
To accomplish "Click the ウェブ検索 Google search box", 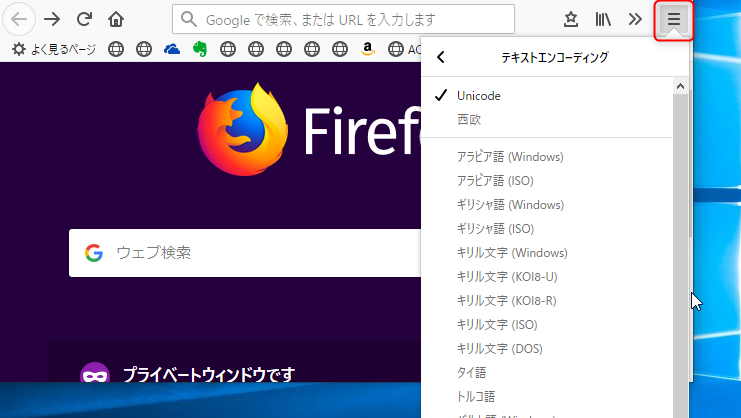I will [245, 253].
